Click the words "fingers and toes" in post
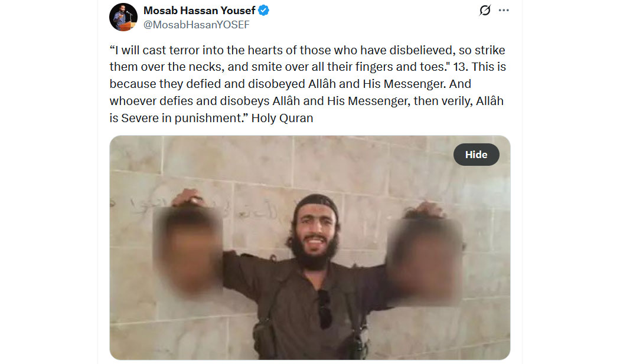This screenshot has width=620, height=364. tap(400, 67)
